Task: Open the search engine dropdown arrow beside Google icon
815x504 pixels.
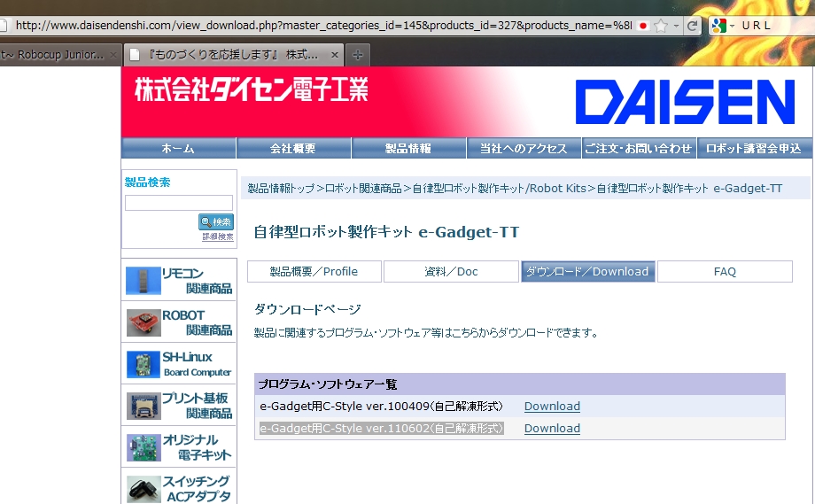Action: click(x=732, y=26)
